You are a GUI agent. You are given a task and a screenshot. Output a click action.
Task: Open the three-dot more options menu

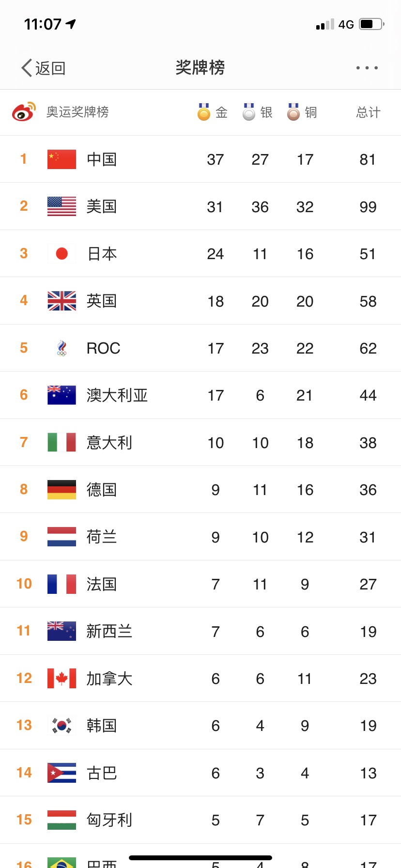(x=367, y=68)
